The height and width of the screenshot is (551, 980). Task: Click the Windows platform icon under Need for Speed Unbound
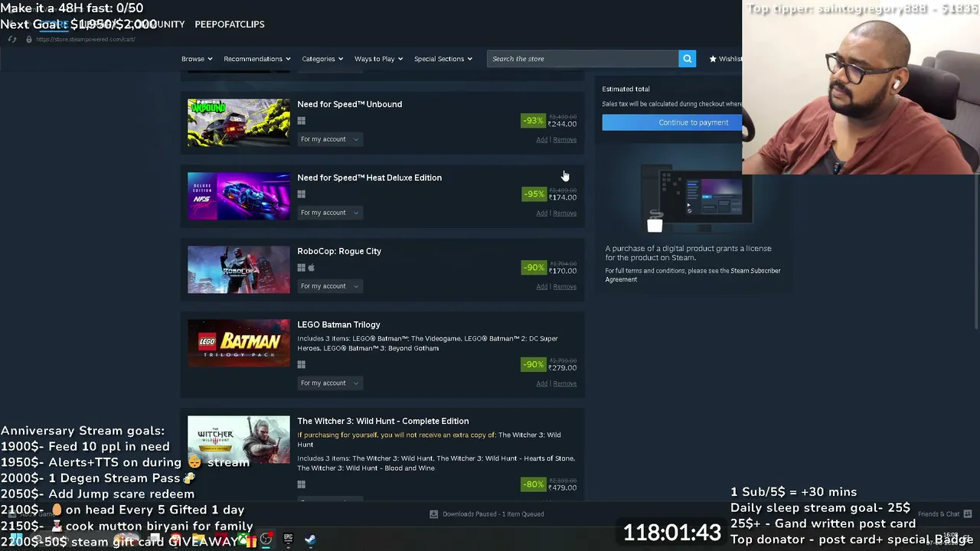(x=302, y=121)
